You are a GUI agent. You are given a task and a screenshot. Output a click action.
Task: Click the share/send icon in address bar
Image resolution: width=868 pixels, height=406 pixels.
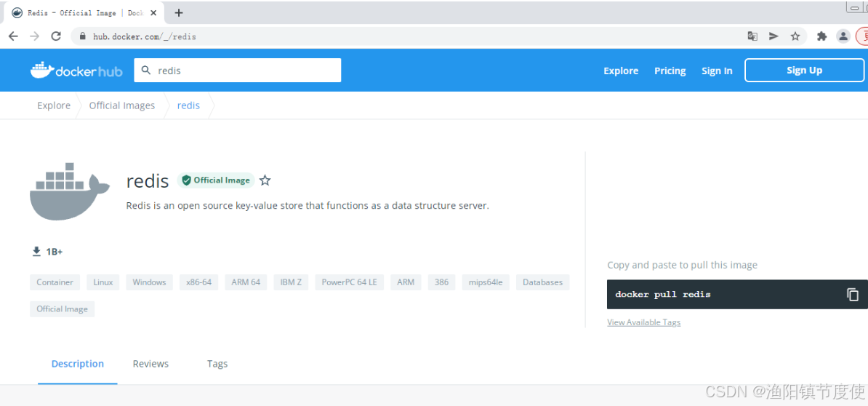coord(774,36)
